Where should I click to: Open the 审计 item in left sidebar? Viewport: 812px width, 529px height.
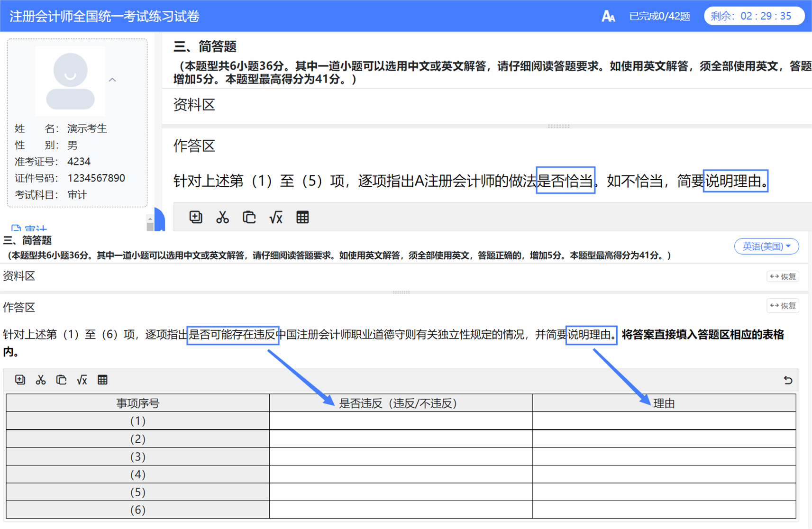(x=29, y=228)
